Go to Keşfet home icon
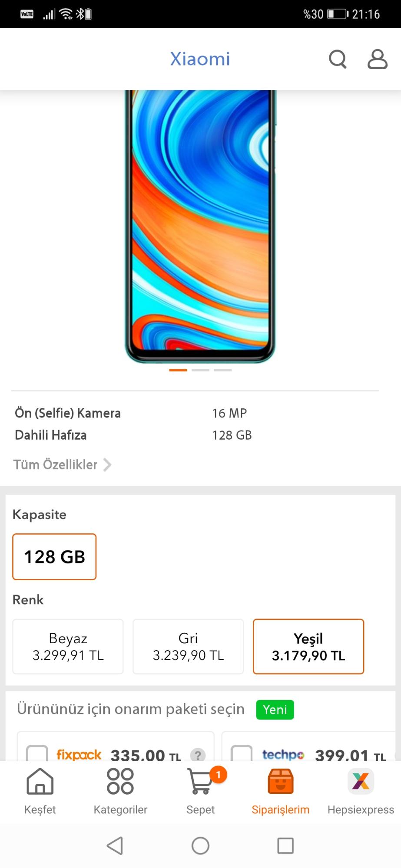The height and width of the screenshot is (868, 401). click(40, 781)
